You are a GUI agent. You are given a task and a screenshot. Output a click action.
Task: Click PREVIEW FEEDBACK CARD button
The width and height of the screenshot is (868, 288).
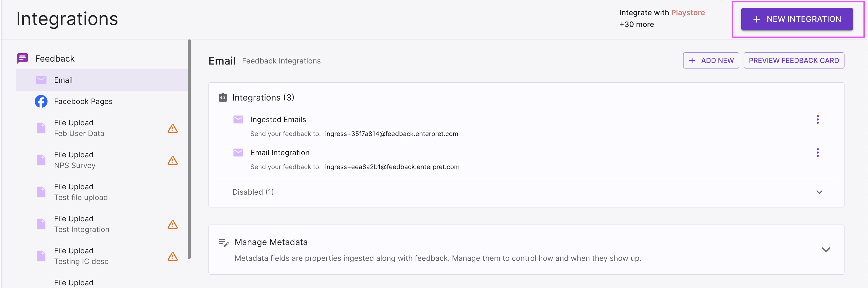[794, 61]
